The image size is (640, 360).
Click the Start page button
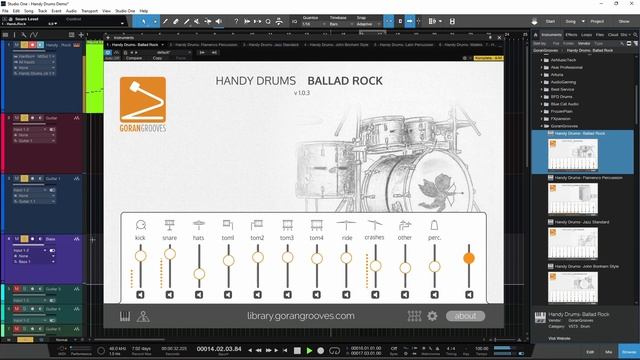[x=550, y=21]
